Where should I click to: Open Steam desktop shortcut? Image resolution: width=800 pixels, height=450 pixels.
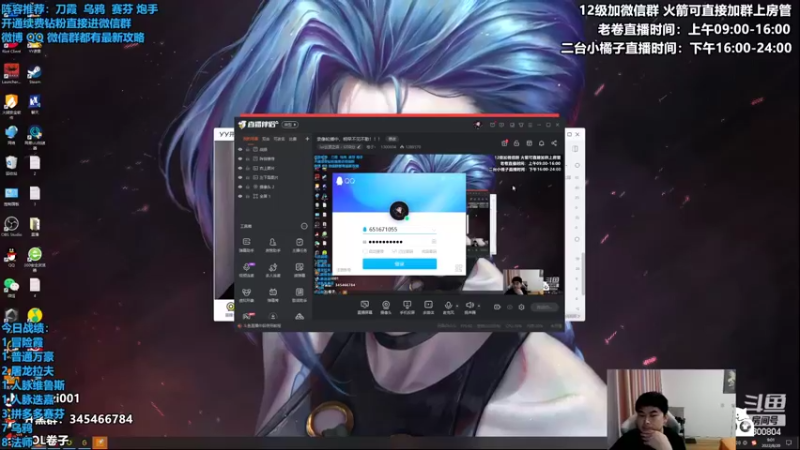(x=34, y=74)
